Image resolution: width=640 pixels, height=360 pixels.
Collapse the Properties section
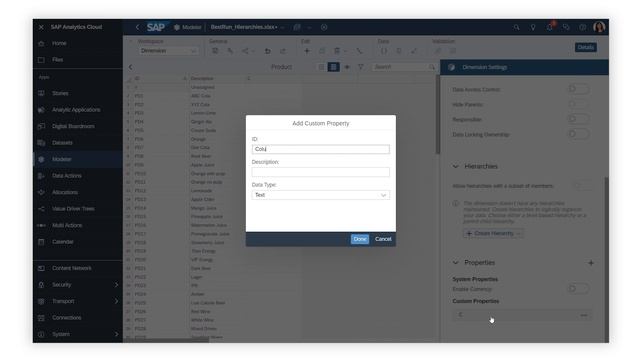[x=456, y=263]
